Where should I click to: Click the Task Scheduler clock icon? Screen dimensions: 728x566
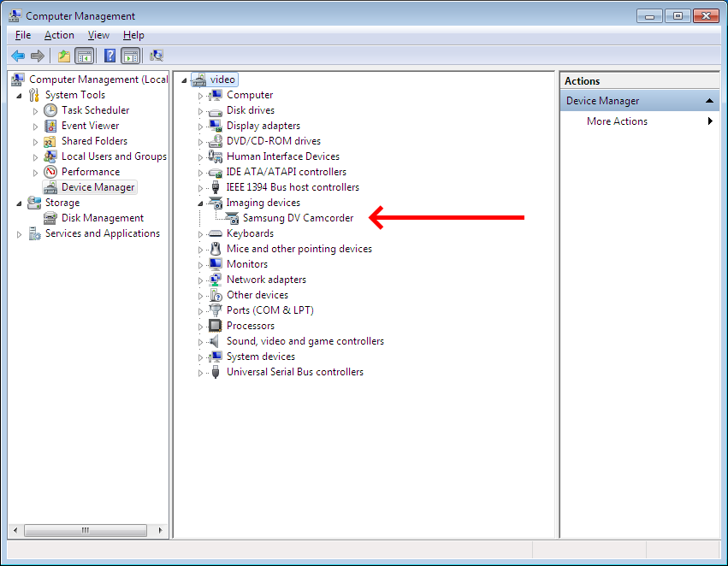click(50, 110)
